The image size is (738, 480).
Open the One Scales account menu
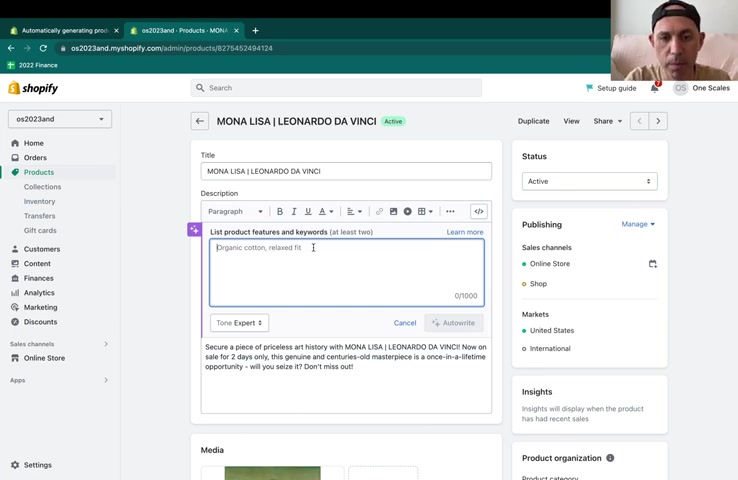701,88
